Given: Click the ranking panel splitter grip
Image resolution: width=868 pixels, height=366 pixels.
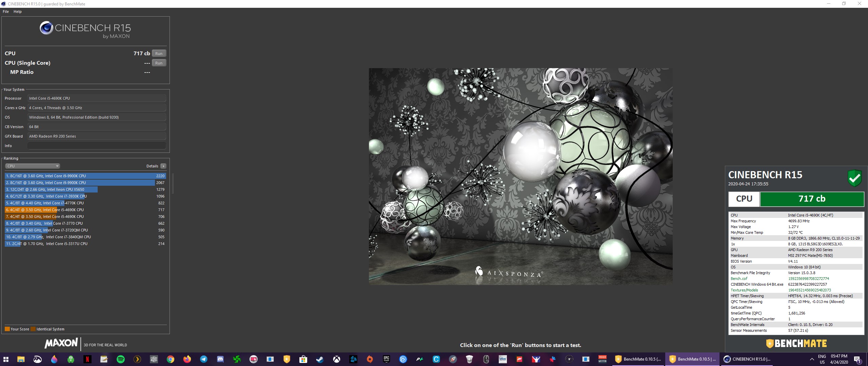Looking at the screenshot, I should (x=173, y=183).
